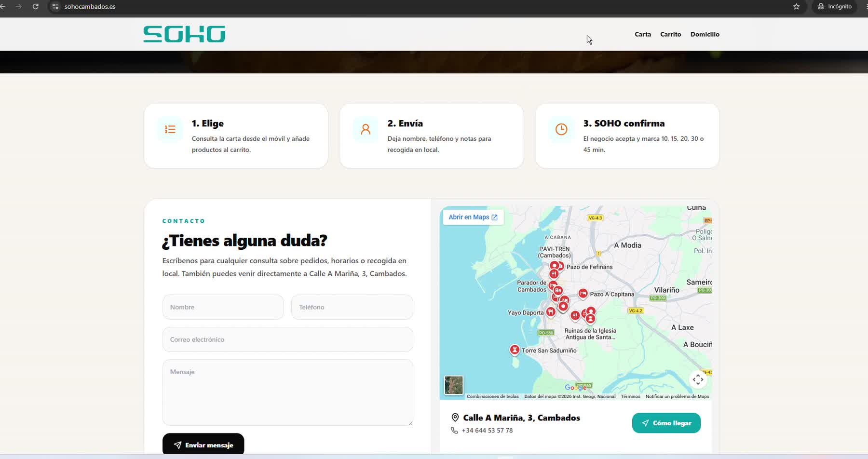This screenshot has height=459, width=868.
Task: Open the map Términos link
Action: click(x=630, y=396)
